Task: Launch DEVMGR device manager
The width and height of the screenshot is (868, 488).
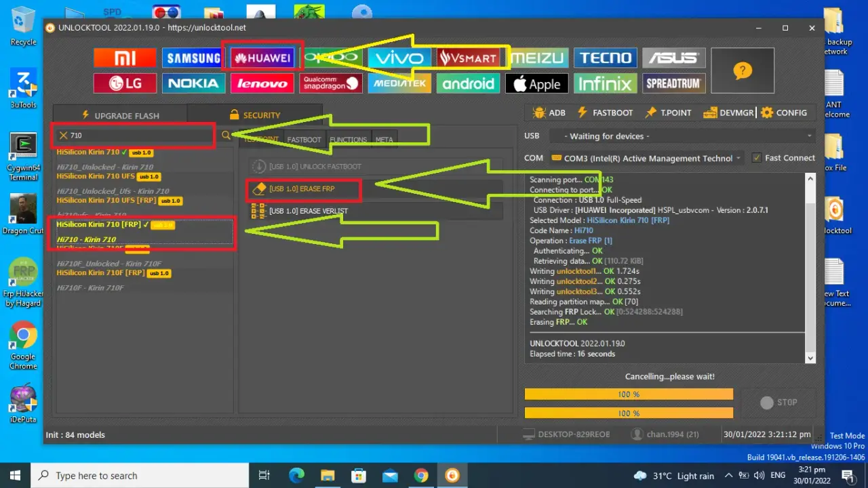Action: (x=729, y=113)
